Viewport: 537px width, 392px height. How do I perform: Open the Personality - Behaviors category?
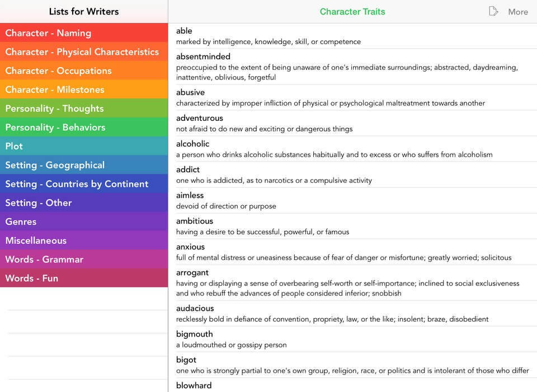pyautogui.click(x=84, y=127)
